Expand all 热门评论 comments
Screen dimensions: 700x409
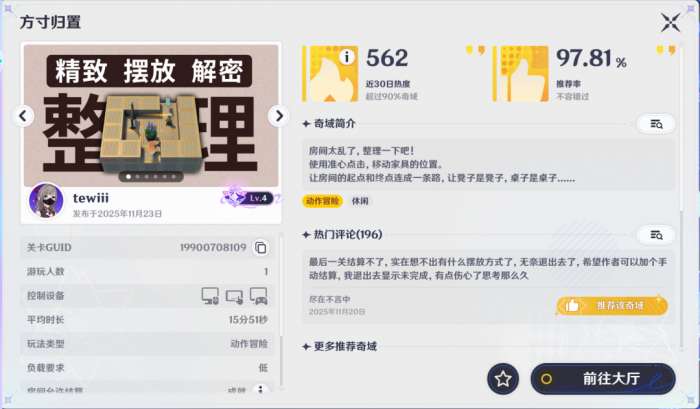pos(656,234)
